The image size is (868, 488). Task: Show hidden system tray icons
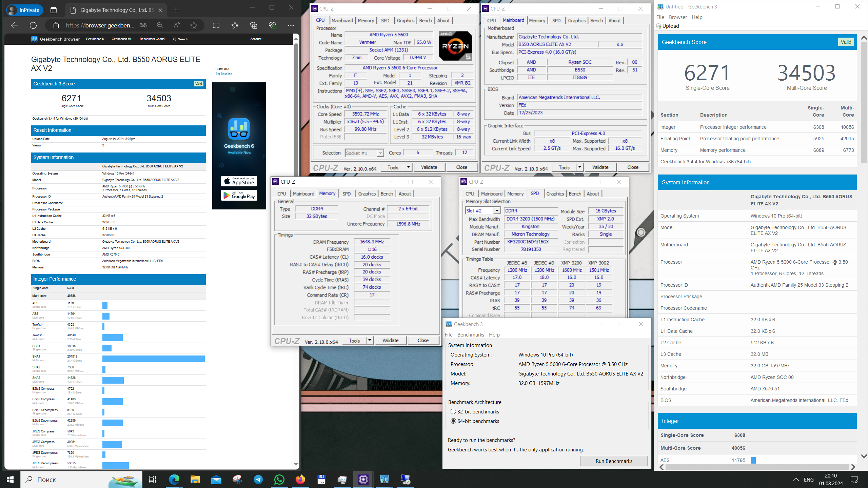click(x=796, y=479)
